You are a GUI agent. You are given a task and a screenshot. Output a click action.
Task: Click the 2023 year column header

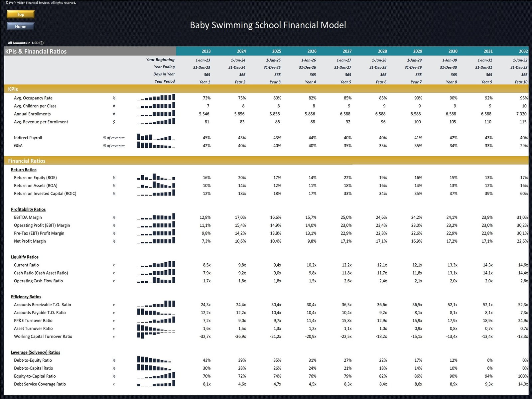click(206, 51)
